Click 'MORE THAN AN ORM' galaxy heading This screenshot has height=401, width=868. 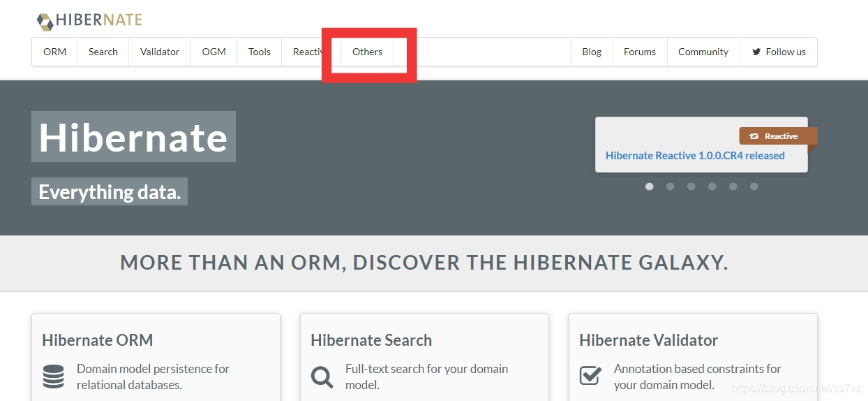pos(424,263)
